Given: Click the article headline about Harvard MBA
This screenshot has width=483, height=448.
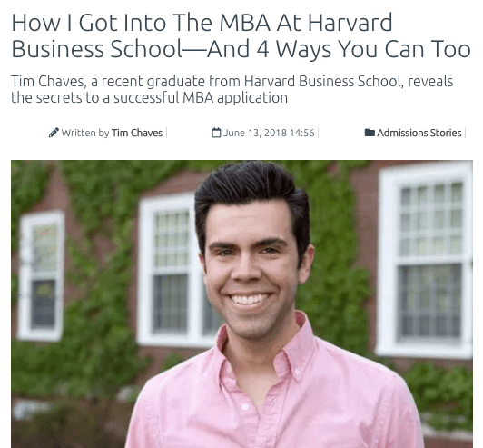Looking at the screenshot, I should [241, 35].
